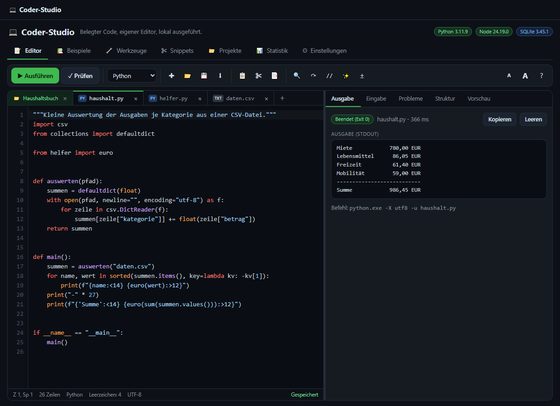Click the SQLite 3.45.1 version badge

pyautogui.click(x=534, y=32)
